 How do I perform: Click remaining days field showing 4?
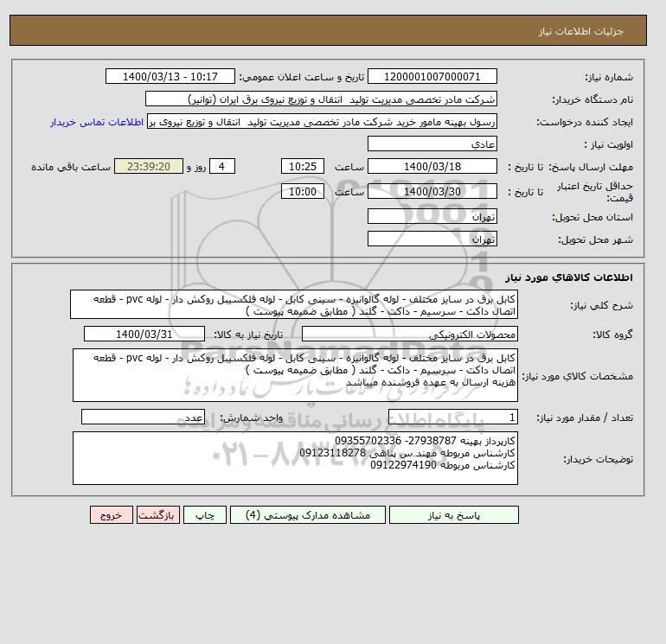coord(221,167)
